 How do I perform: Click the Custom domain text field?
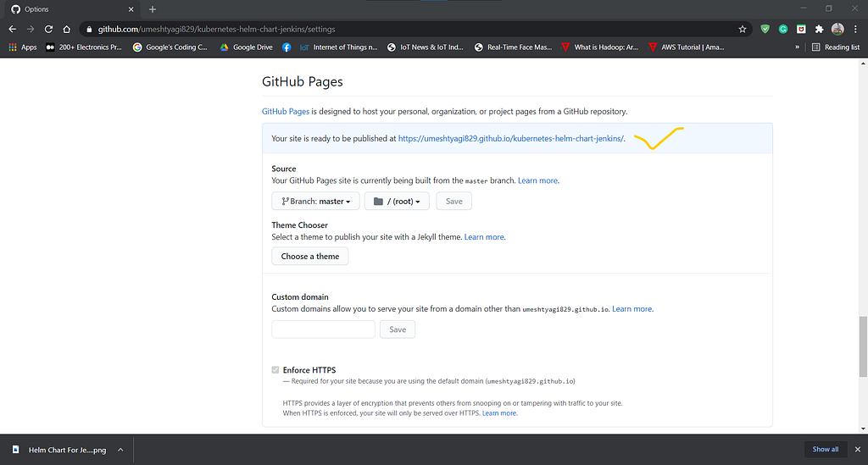pyautogui.click(x=323, y=329)
